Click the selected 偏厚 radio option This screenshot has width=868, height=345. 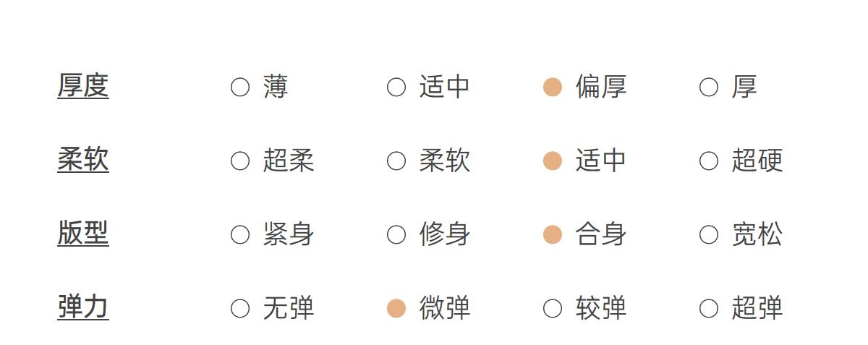pos(553,88)
